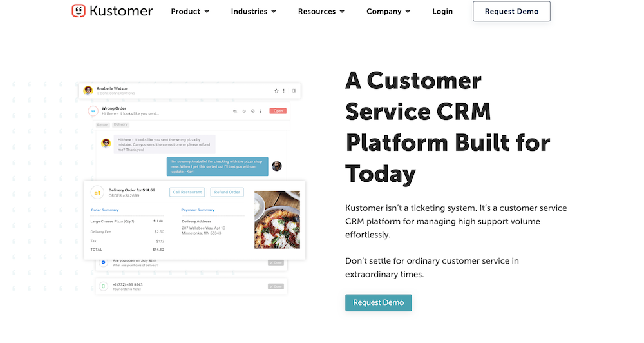Click '207 Wallabee Way, Apt 1C' address
This screenshot has height=343, width=644.
[x=204, y=228]
